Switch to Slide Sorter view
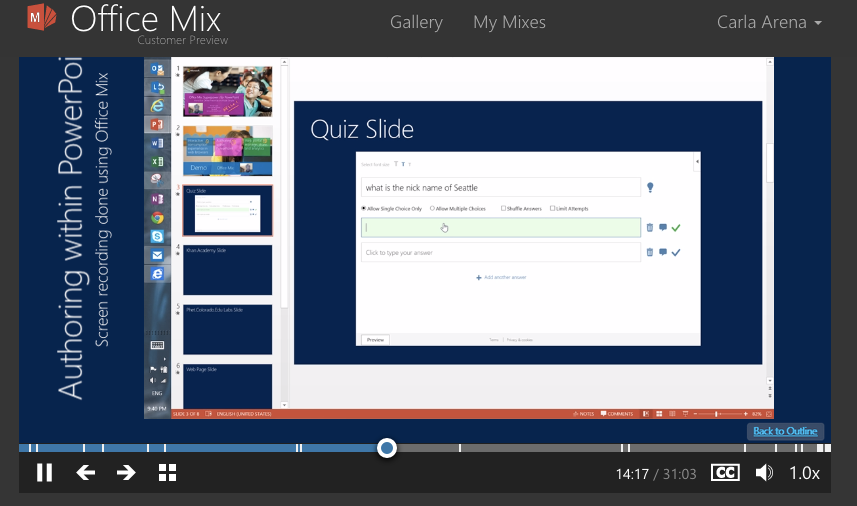Image resolution: width=857 pixels, height=506 pixels. pos(659,414)
